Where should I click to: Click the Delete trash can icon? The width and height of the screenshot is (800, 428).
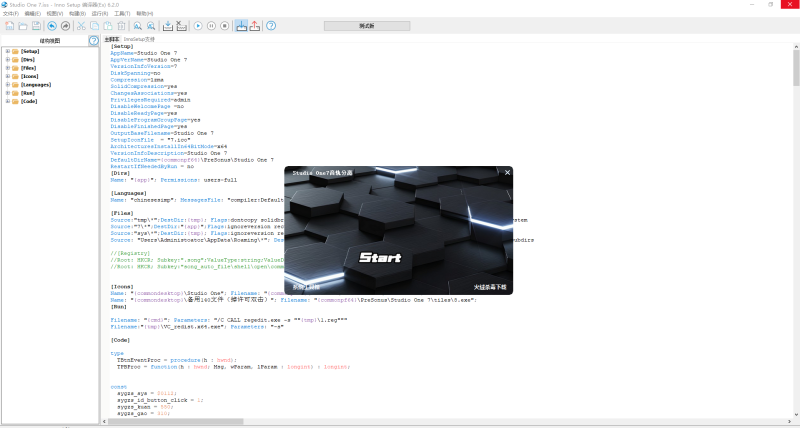(x=121, y=26)
